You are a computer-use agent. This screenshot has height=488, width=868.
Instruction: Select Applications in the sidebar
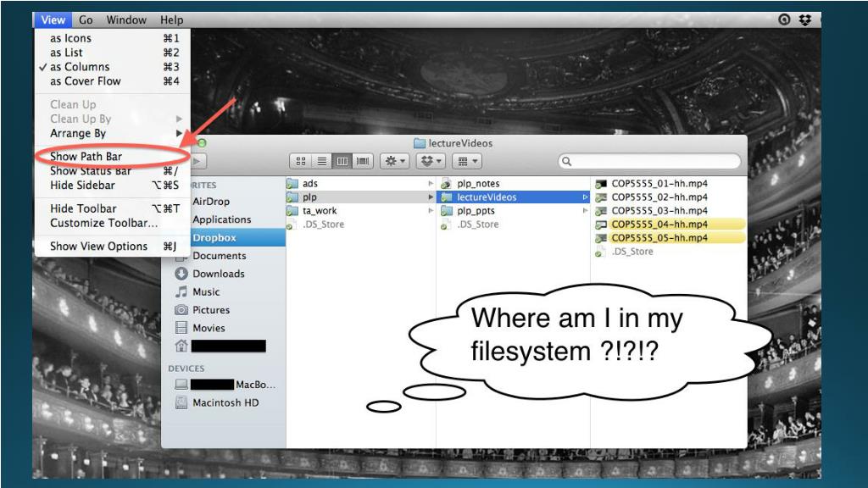click(x=222, y=219)
